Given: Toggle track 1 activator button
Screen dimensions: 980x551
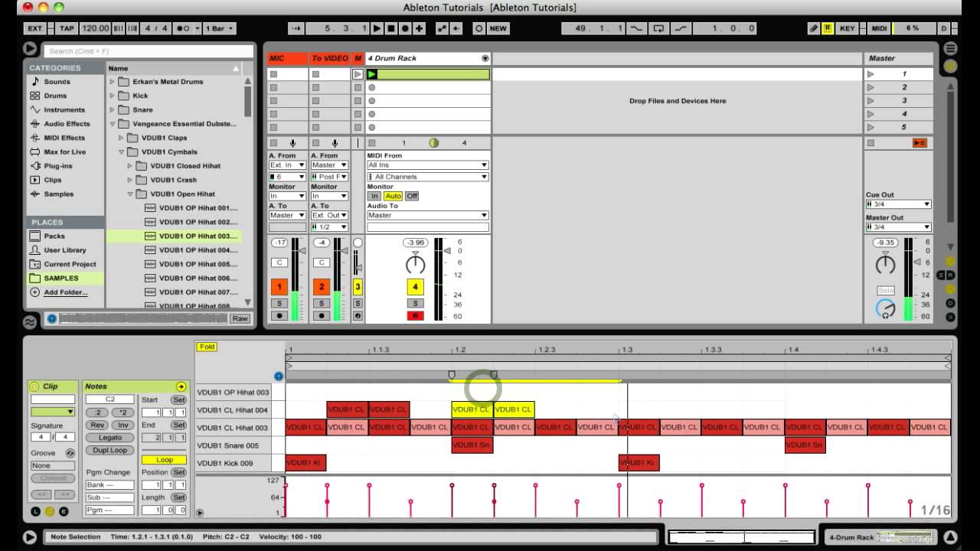Looking at the screenshot, I should [279, 287].
